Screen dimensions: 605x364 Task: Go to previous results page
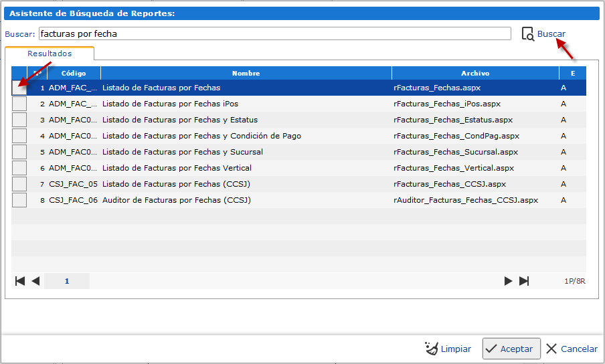point(35,281)
